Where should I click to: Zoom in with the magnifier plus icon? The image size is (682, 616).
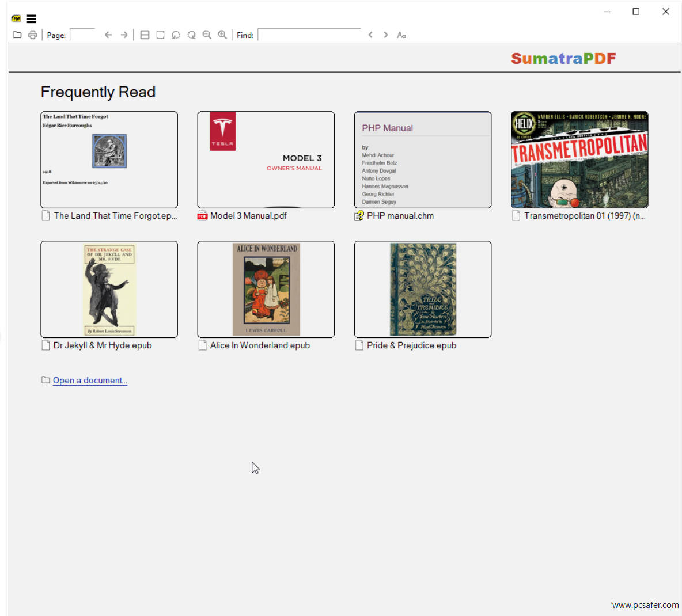222,35
